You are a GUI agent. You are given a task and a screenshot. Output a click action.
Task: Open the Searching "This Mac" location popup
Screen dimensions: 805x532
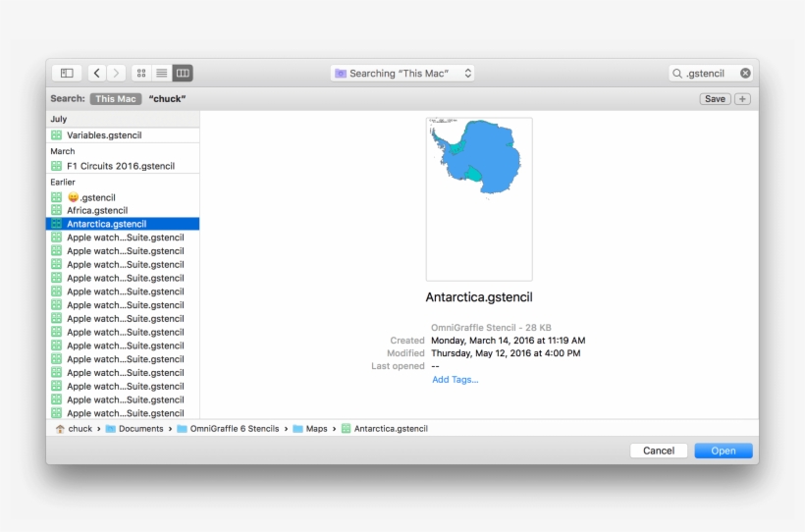click(402, 73)
